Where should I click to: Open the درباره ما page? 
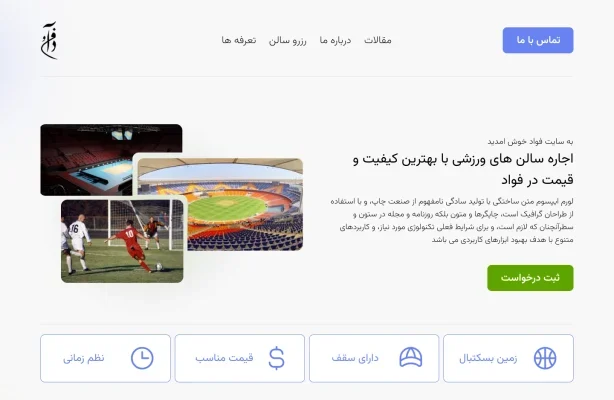coord(335,40)
